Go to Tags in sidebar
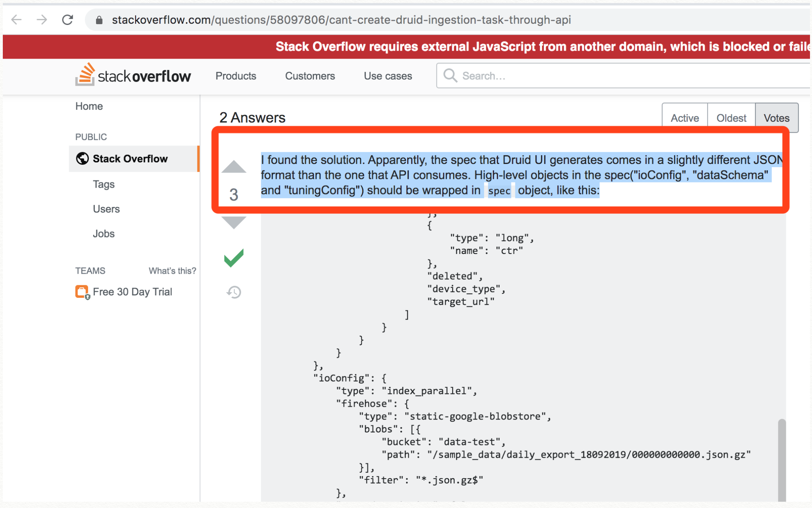The height and width of the screenshot is (508, 812). click(x=104, y=184)
